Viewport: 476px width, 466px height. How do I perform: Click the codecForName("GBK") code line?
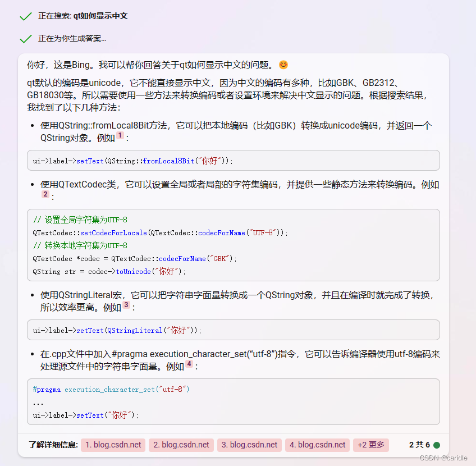coord(135,259)
